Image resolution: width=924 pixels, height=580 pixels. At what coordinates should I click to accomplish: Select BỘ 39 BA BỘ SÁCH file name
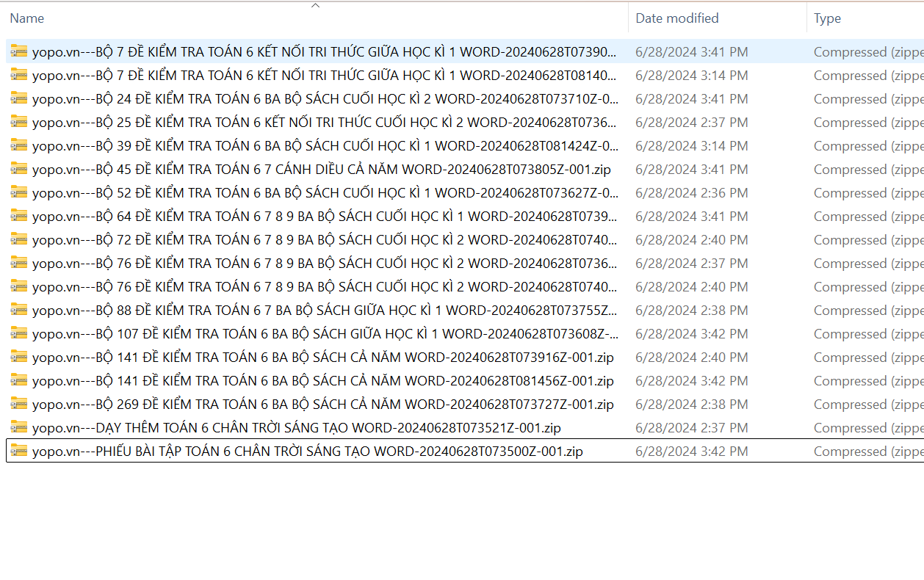(x=323, y=146)
